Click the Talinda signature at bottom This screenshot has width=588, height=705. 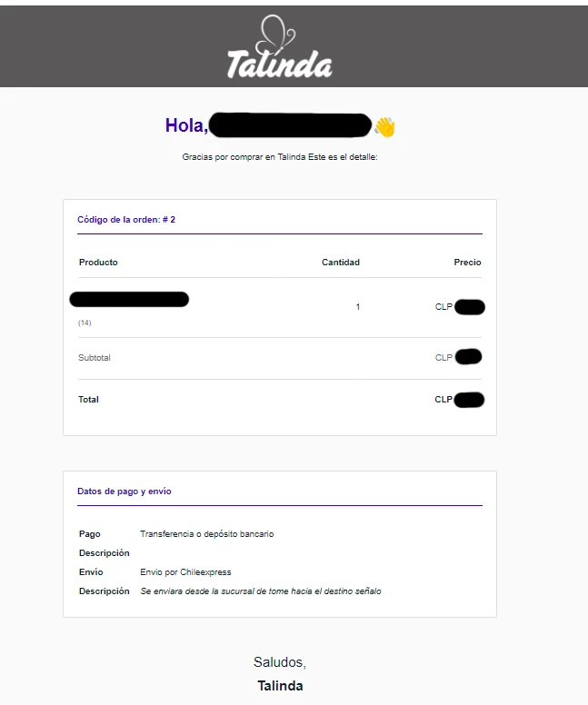[x=280, y=686]
